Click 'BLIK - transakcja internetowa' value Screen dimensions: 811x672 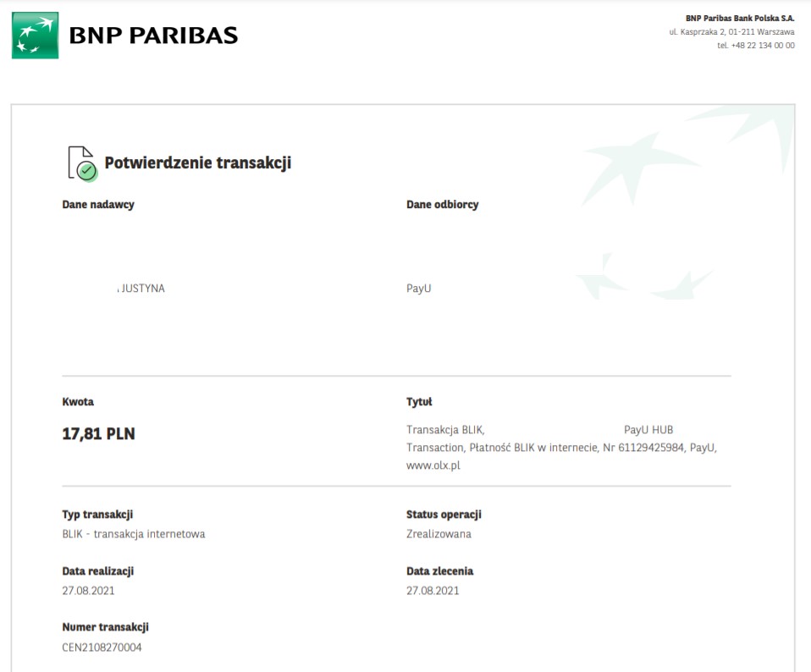click(x=134, y=534)
